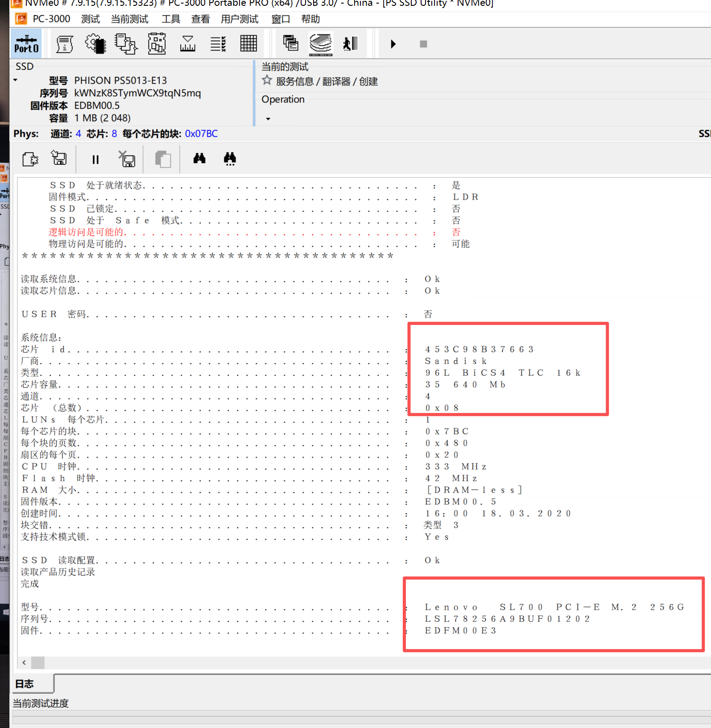Click the chip id value 453C98B37663
Viewport: 711px width, 728px height.
(x=479, y=349)
